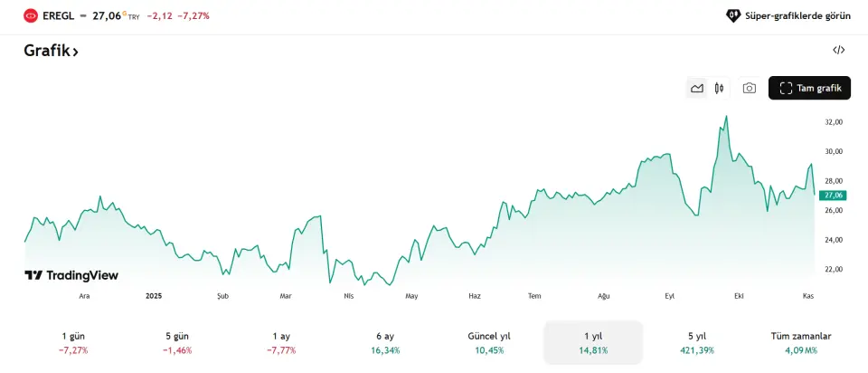Take a chart snapshot with camera icon
This screenshot has height=373, width=868.
pyautogui.click(x=750, y=88)
